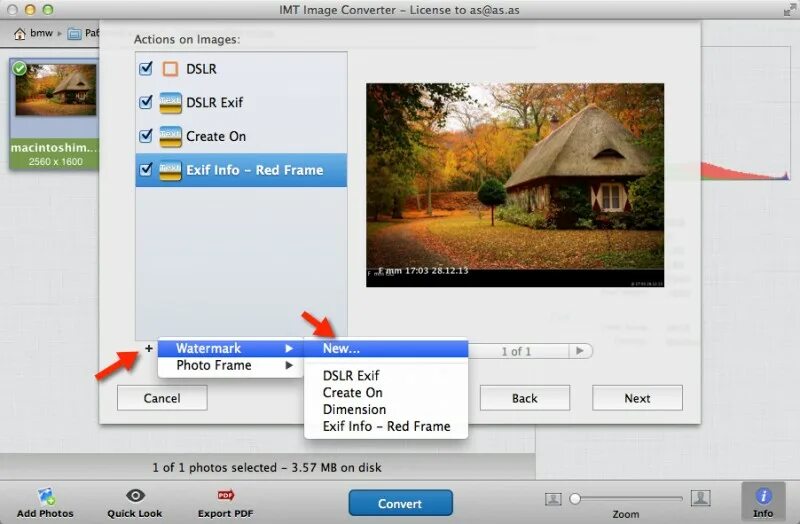Click the DSLR Exif watermark icon
The image size is (800, 524).
tap(170, 103)
